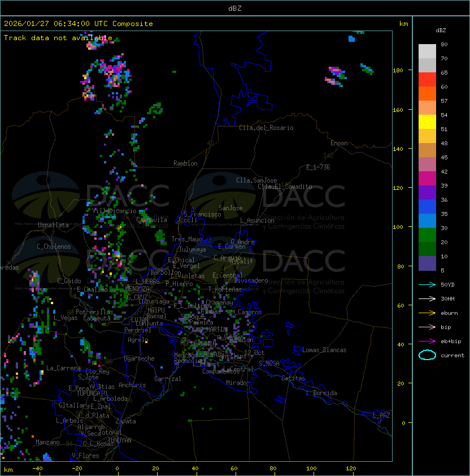Click the 'Clla.del_Rosario' map label
The image size is (470, 476).
point(266,128)
